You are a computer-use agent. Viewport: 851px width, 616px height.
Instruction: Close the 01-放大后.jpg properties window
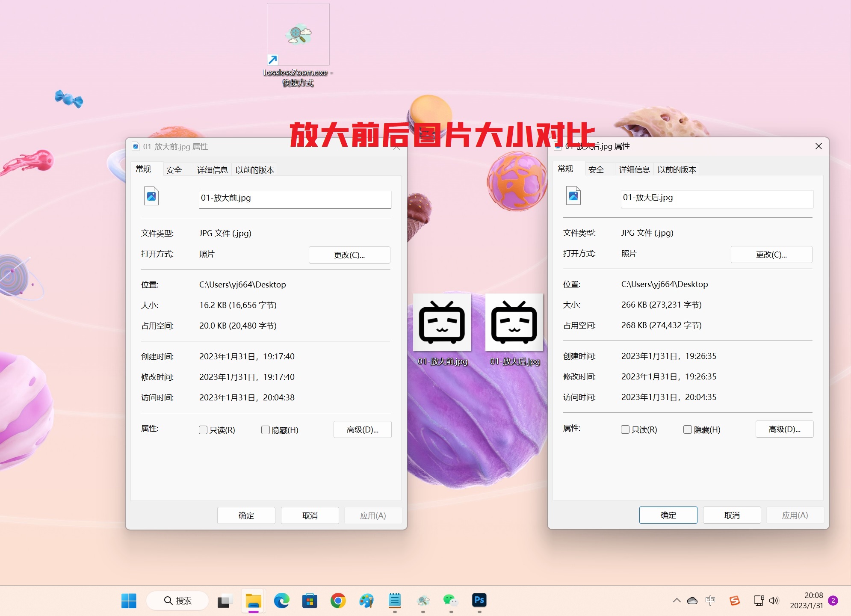(x=818, y=146)
